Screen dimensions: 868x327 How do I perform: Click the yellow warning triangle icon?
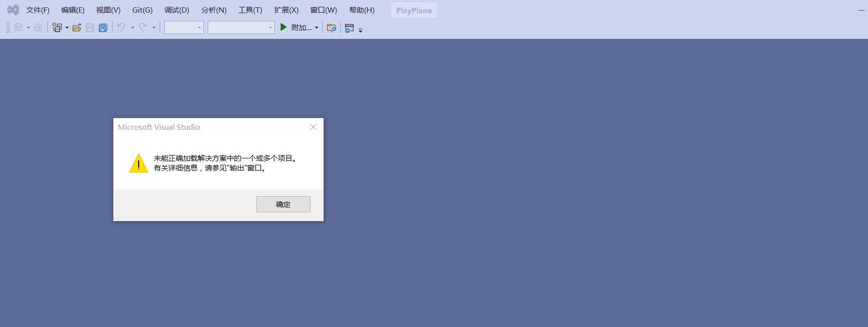point(139,163)
